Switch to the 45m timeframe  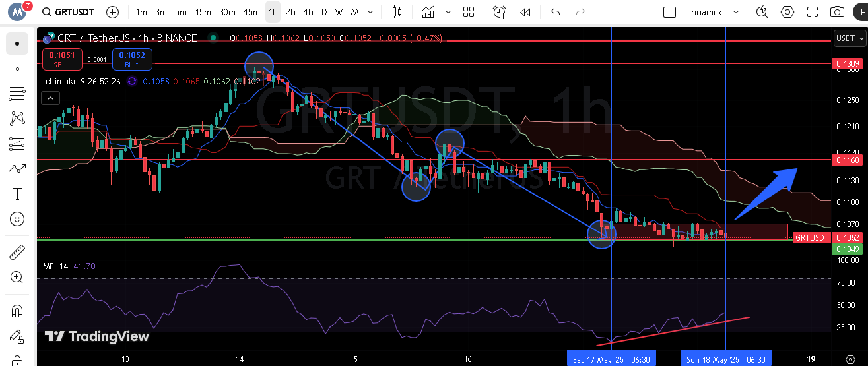click(251, 12)
